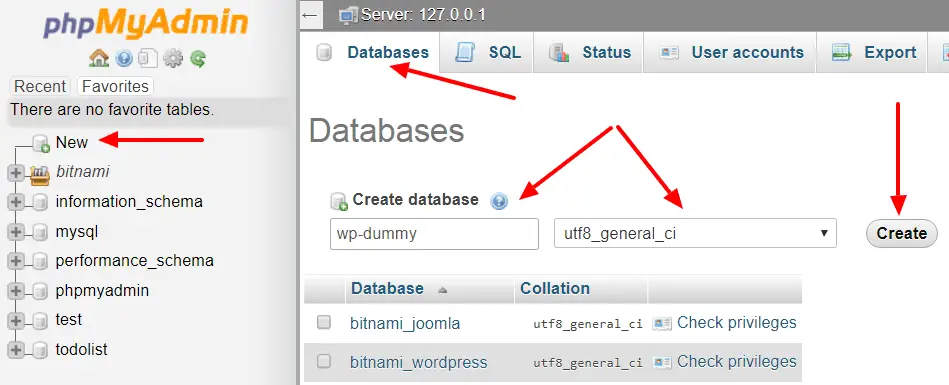Screen dimensions: 949x385
Task: Select phpmyadmin in the navigation tree
Action: [102, 291]
